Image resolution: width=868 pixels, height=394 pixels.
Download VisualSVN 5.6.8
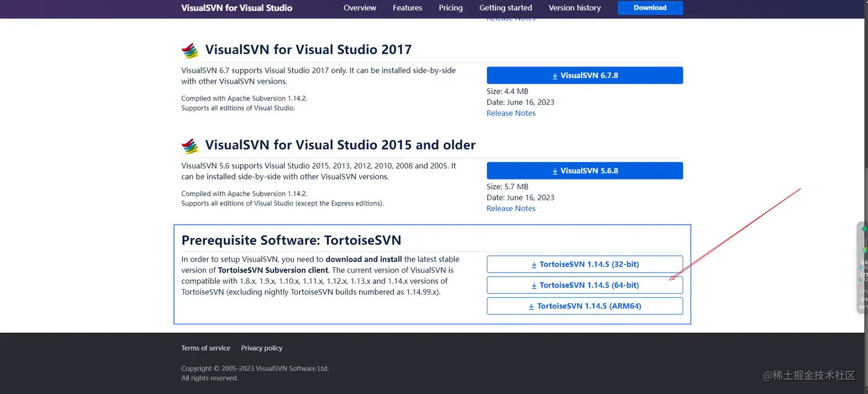pos(585,171)
